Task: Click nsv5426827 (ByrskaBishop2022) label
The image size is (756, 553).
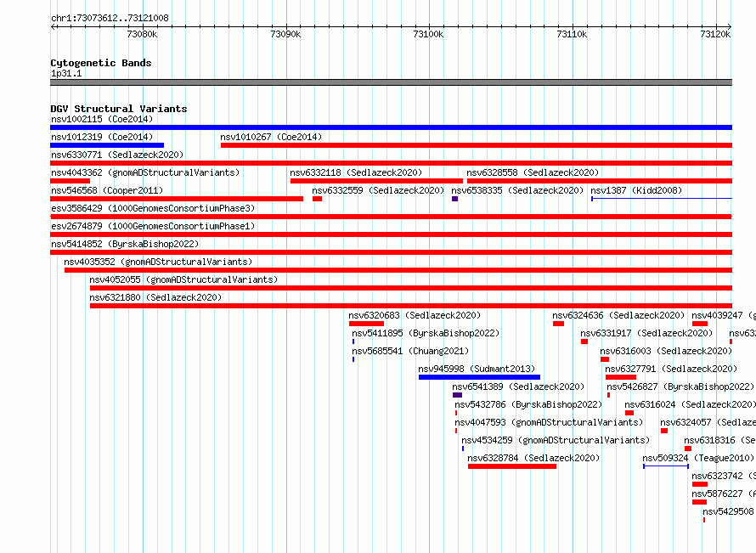Action: pos(680,387)
